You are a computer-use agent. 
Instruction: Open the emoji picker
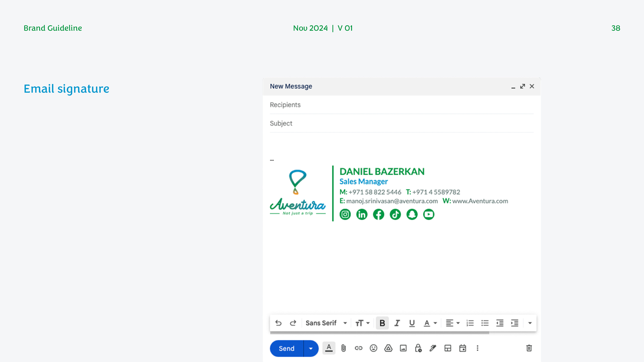pyautogui.click(x=373, y=348)
